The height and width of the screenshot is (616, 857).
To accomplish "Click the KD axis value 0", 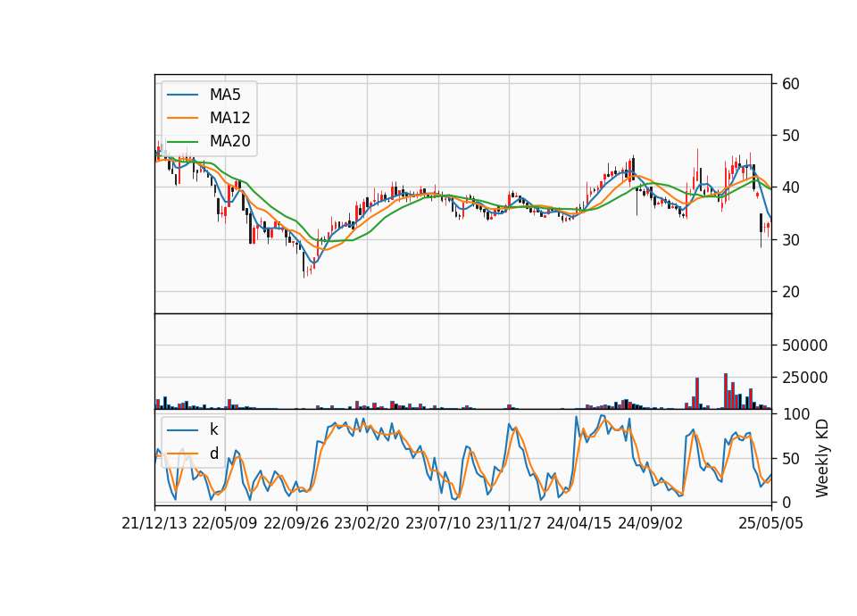I will point(786,502).
